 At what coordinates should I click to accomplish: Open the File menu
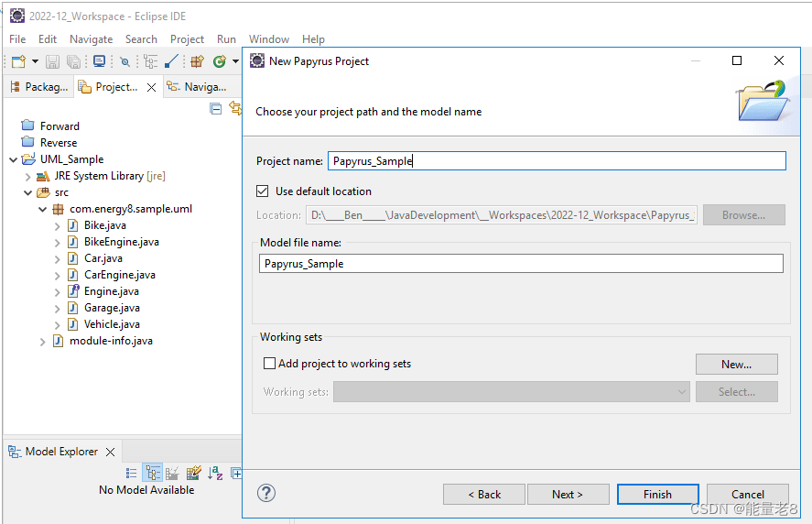(x=17, y=39)
